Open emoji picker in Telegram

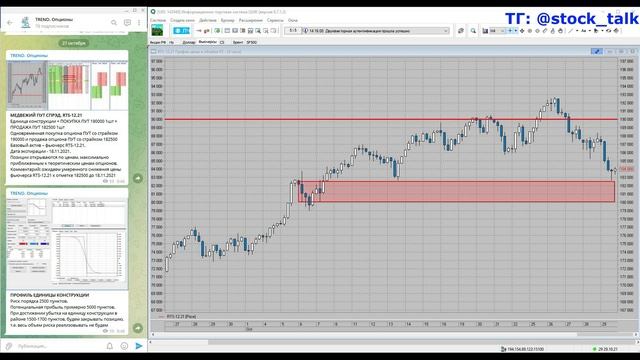[124, 346]
